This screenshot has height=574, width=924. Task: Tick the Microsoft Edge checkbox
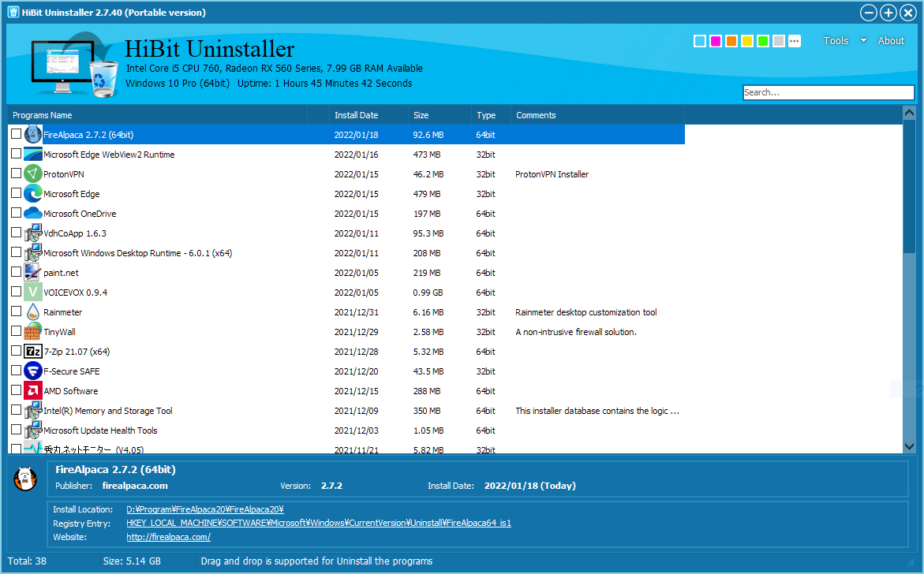(16, 193)
